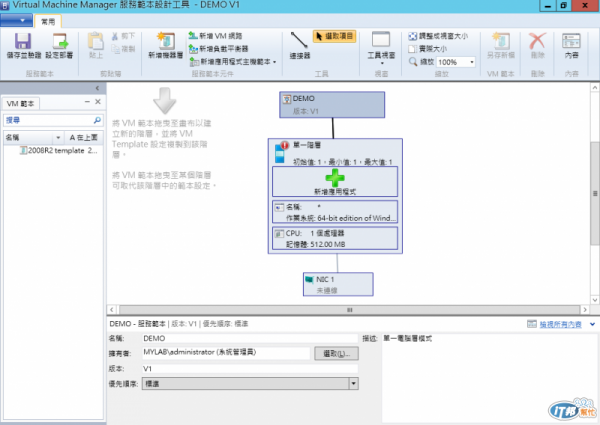Click Fit to Window (調整成視窗大小)
This screenshot has width=600, height=425.
click(x=438, y=36)
